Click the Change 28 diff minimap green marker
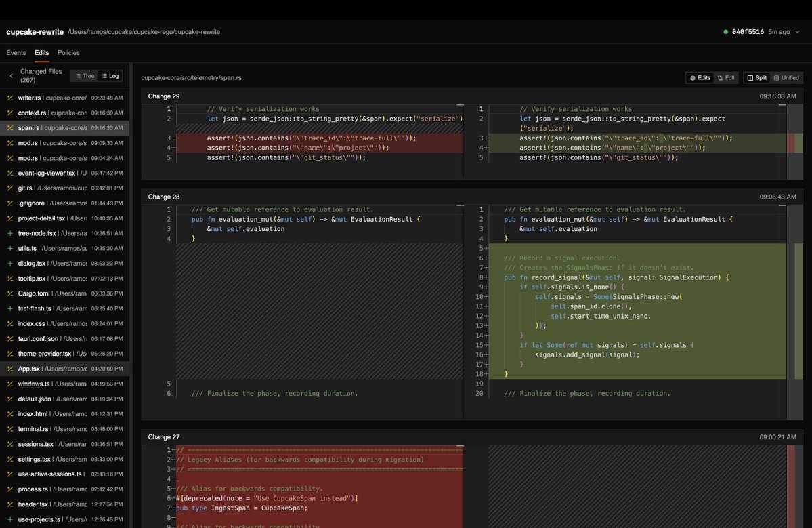Screen dimensions: 812x528 point(798,311)
